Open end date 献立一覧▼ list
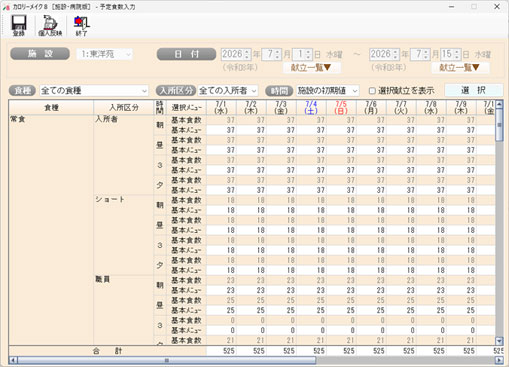The width and height of the screenshot is (509, 367). coord(460,68)
